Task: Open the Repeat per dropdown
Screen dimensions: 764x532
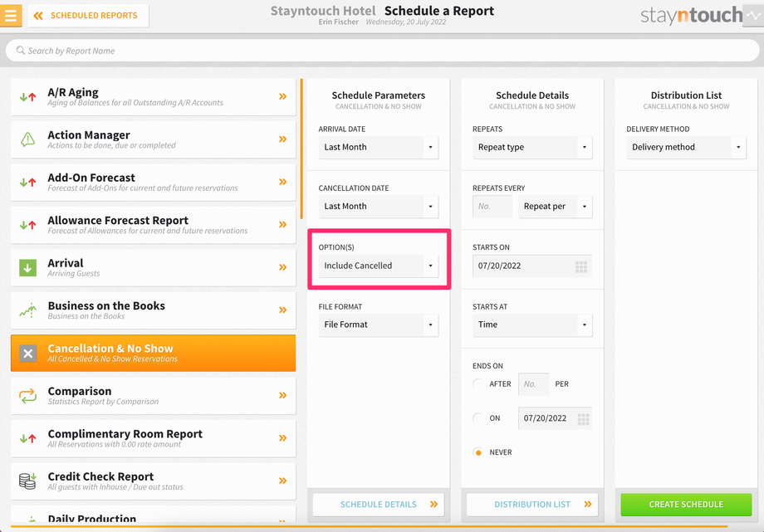Action: 556,207
